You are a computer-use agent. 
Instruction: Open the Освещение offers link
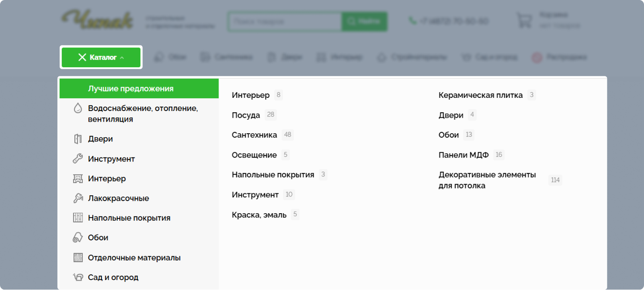[x=254, y=155]
